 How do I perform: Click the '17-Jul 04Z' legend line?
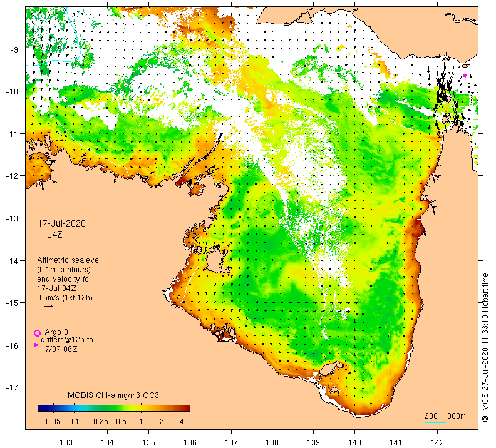56,288
